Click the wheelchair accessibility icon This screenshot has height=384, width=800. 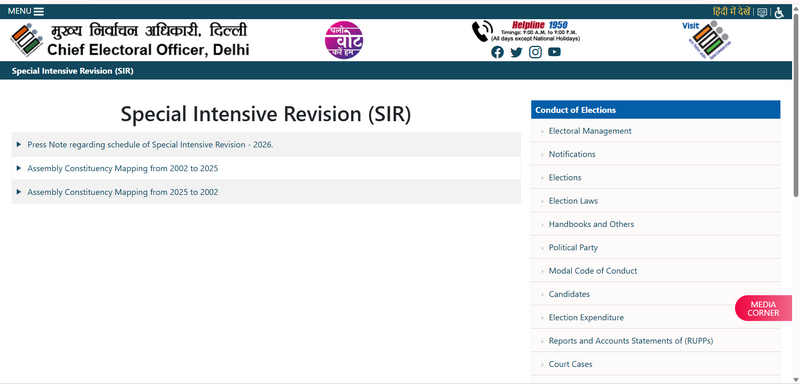point(779,12)
